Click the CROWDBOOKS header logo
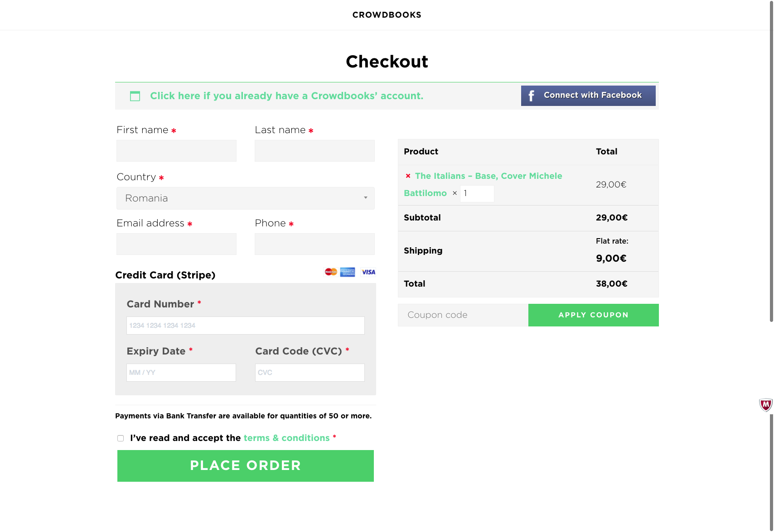The height and width of the screenshot is (532, 774). 387,15
